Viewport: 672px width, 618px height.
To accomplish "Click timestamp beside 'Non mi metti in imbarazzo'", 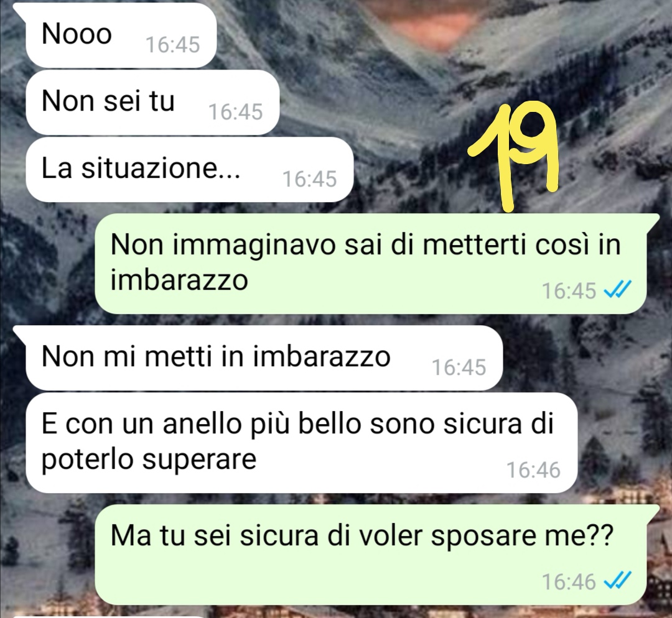I will pyautogui.click(x=459, y=367).
